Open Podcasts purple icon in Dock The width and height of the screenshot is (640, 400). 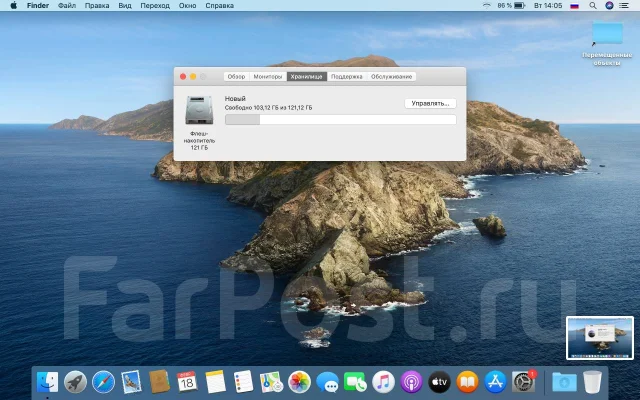pyautogui.click(x=411, y=382)
